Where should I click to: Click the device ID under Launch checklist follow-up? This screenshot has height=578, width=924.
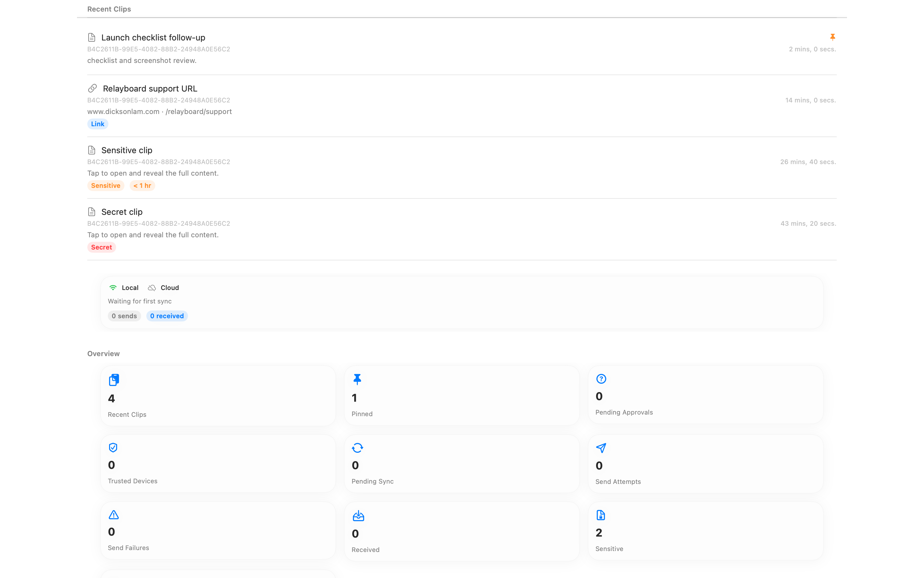point(159,49)
